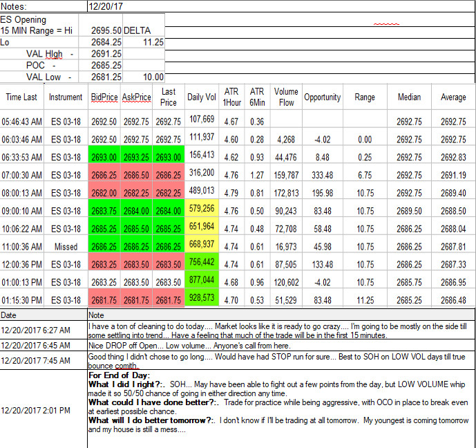Select the DELTA label cell
This screenshot has width=476, height=448.
click(144, 25)
